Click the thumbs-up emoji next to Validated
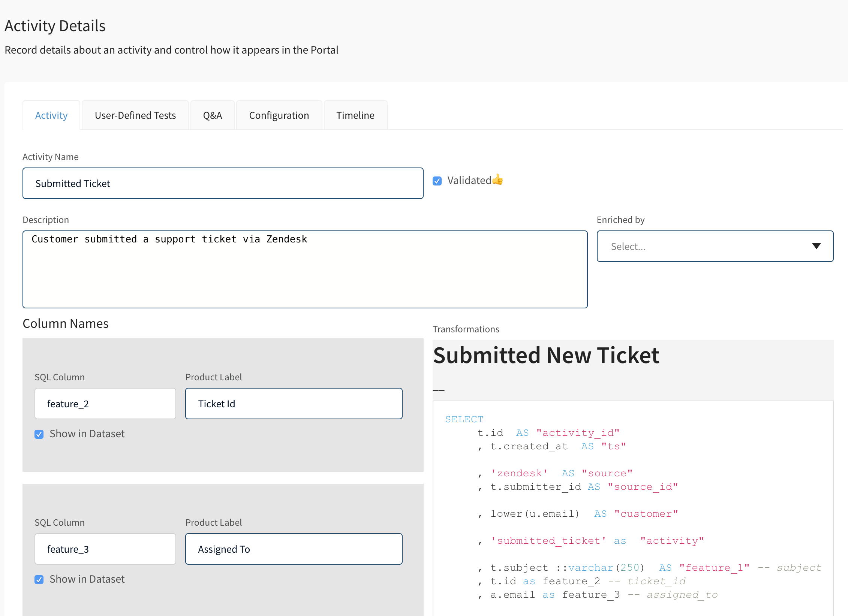The image size is (848, 616). click(498, 180)
